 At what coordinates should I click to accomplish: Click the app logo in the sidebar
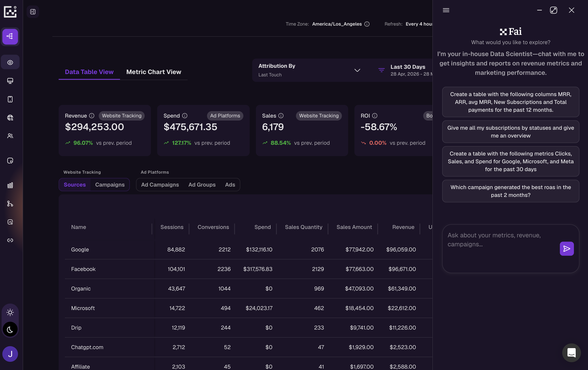tap(10, 12)
